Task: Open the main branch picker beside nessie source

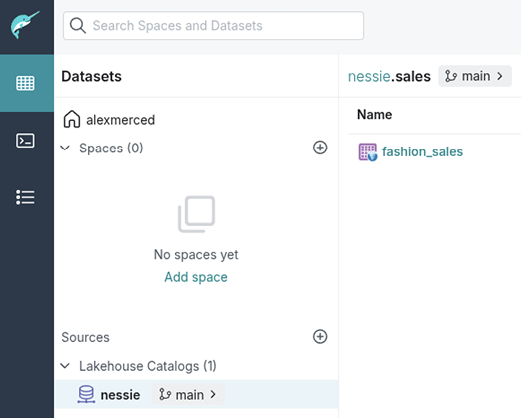Action: coord(188,394)
